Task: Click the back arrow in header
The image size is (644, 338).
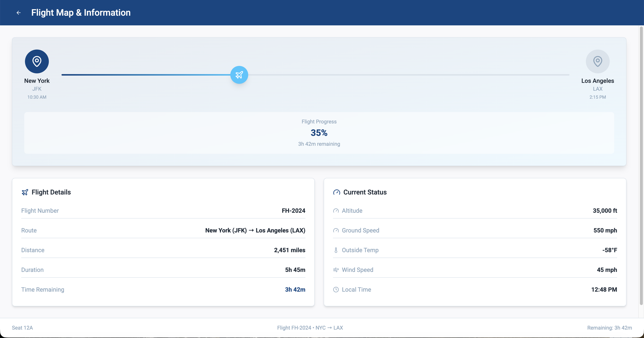Action: coord(19,13)
